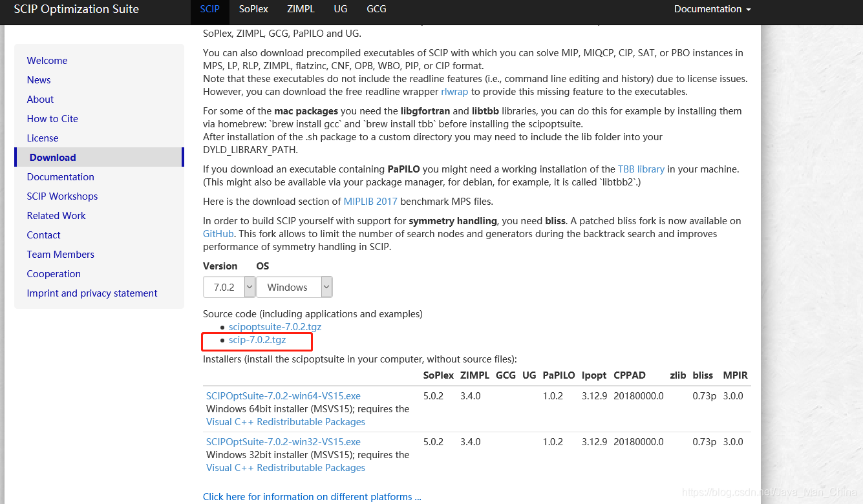The image size is (863, 504).
Task: Click the PaPILO column header
Action: pyautogui.click(x=559, y=375)
